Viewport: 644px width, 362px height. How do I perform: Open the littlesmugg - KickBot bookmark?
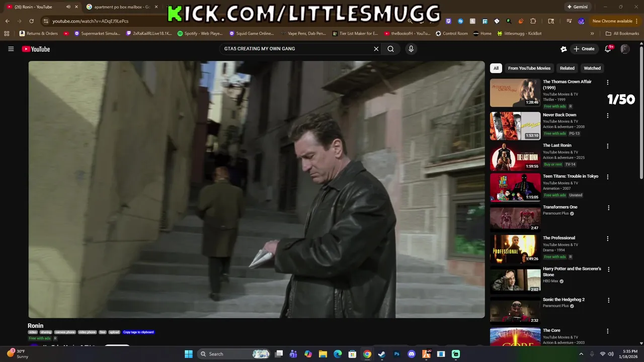(519, 34)
